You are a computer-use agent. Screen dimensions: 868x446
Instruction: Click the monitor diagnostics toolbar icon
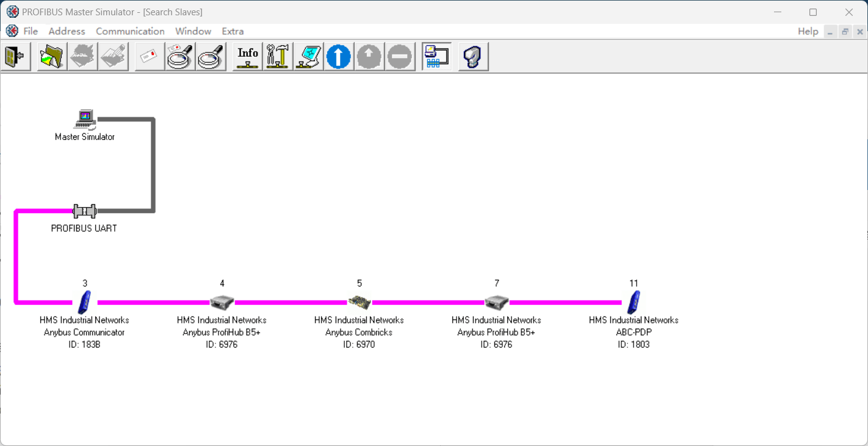(308, 57)
